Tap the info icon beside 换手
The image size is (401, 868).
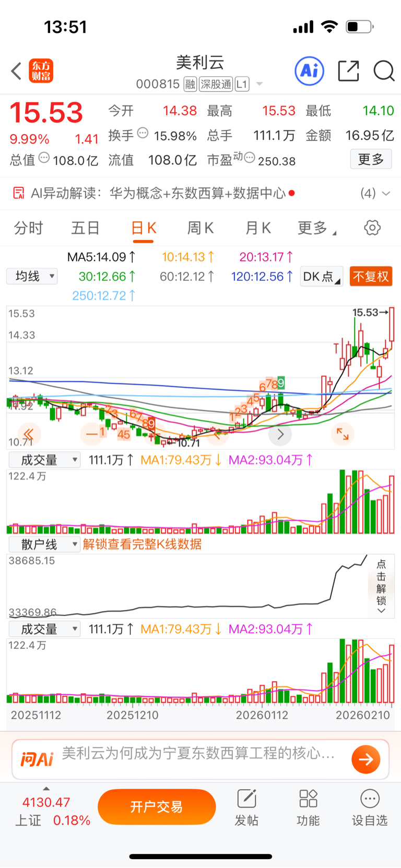(x=143, y=133)
